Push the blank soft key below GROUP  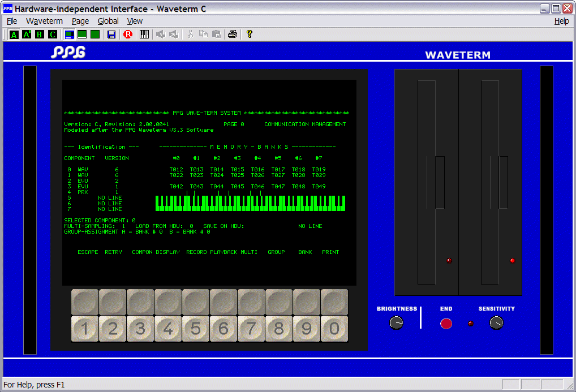(279, 302)
